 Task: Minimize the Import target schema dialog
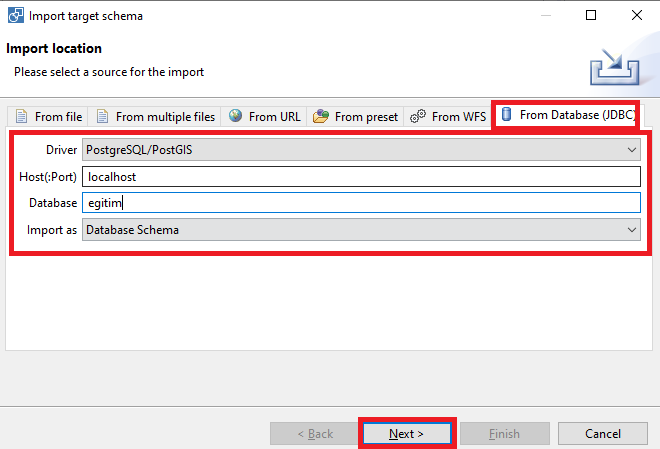(x=546, y=16)
